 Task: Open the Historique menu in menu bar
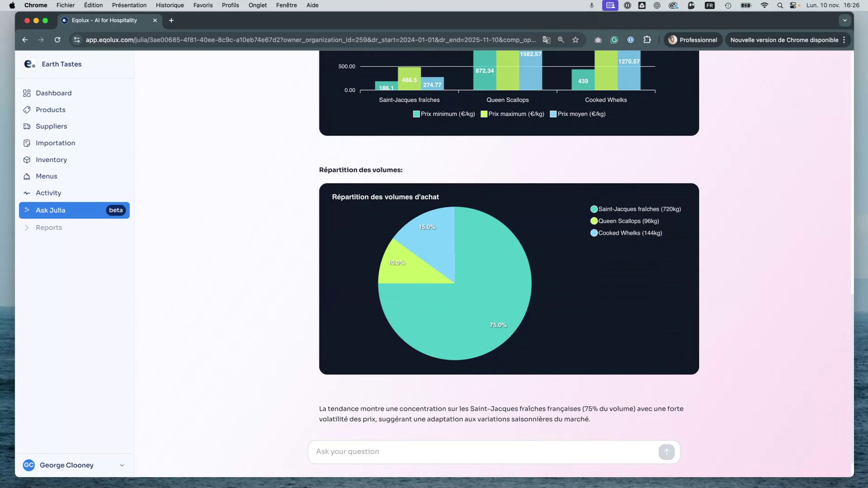(170, 5)
